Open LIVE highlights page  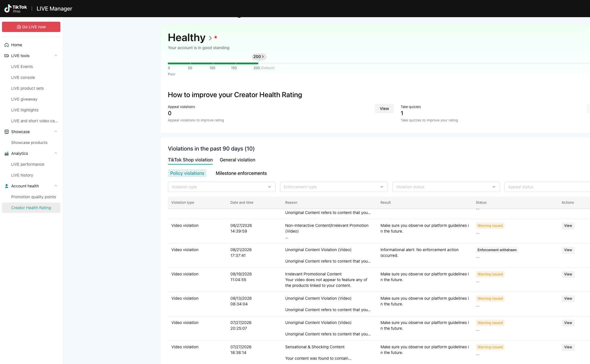[25, 110]
